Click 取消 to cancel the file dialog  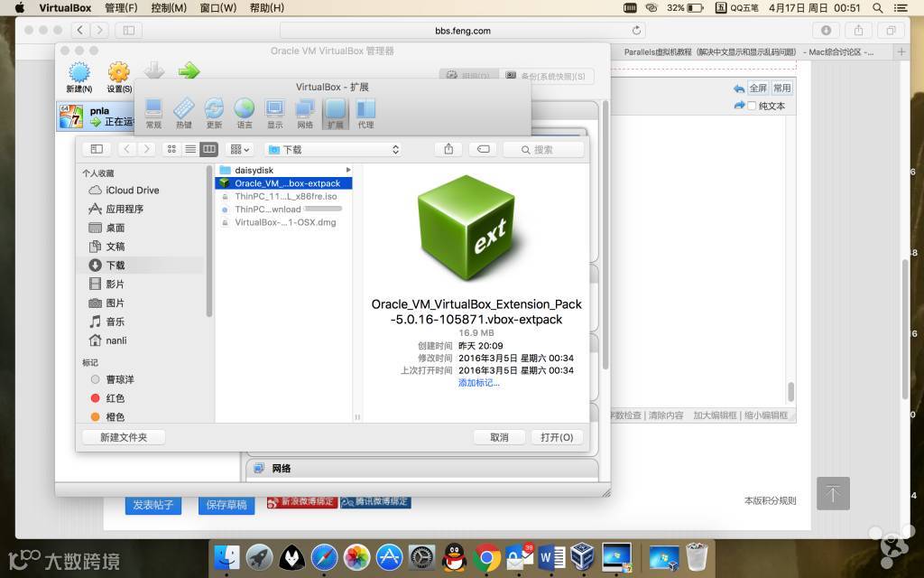499,437
